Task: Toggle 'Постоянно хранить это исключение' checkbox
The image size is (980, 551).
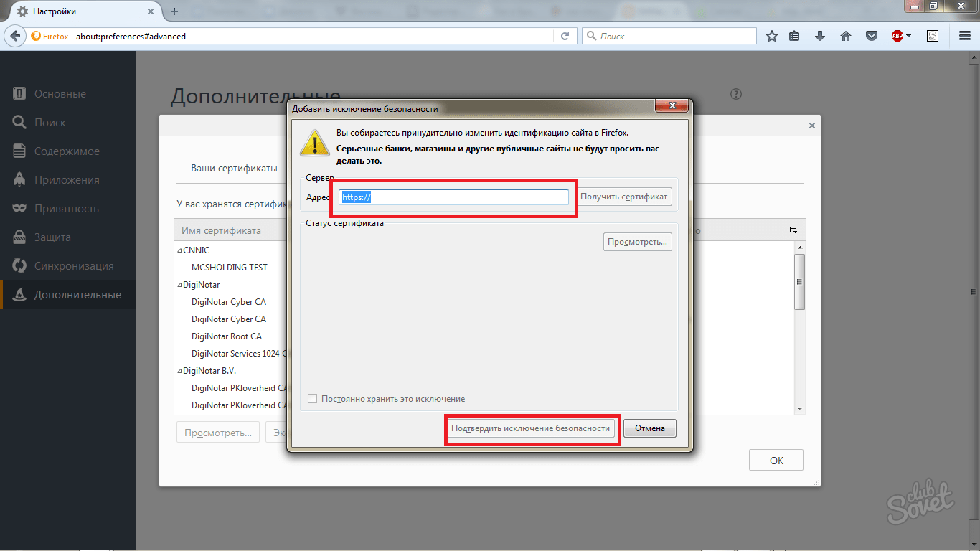Action: [312, 399]
